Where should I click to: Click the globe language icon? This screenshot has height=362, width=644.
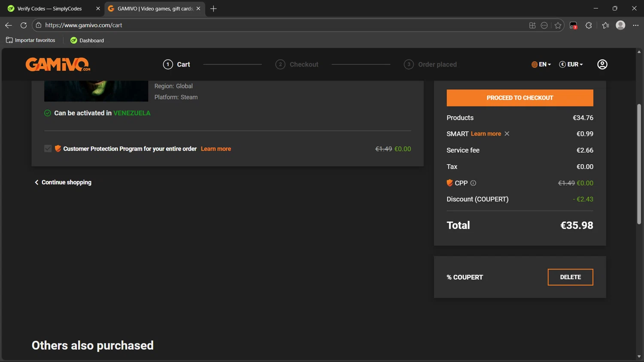(x=535, y=64)
